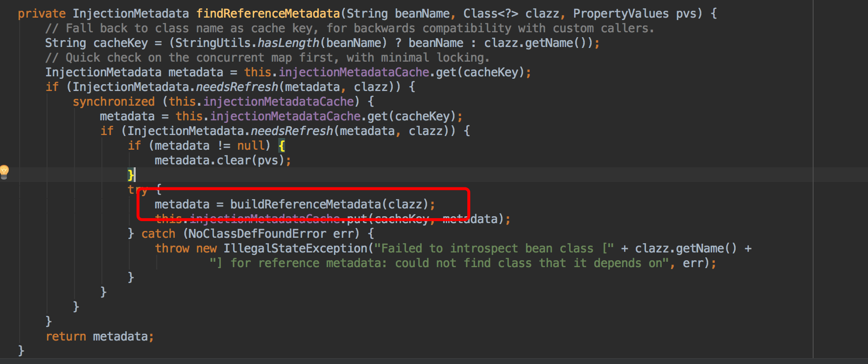Click the findReferenceMetadata method name
The image size is (868, 364).
268,14
